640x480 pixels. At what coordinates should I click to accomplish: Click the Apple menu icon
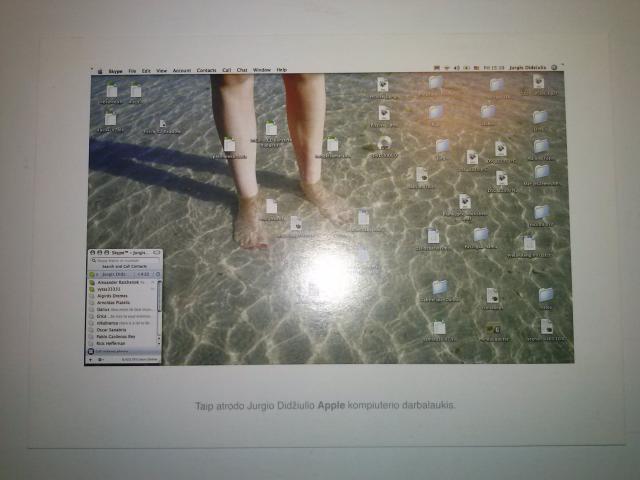100,71
